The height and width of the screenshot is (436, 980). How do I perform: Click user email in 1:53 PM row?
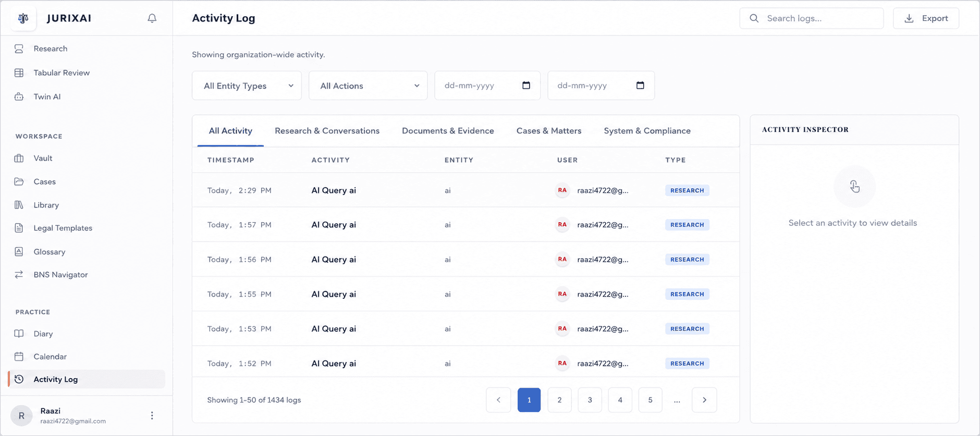603,329
